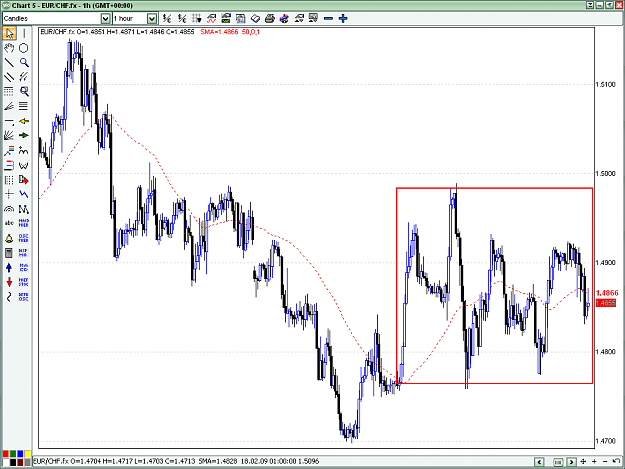The width and height of the screenshot is (625, 469).
Task: Select the OSC FIBR indicator tool
Action: (24, 238)
